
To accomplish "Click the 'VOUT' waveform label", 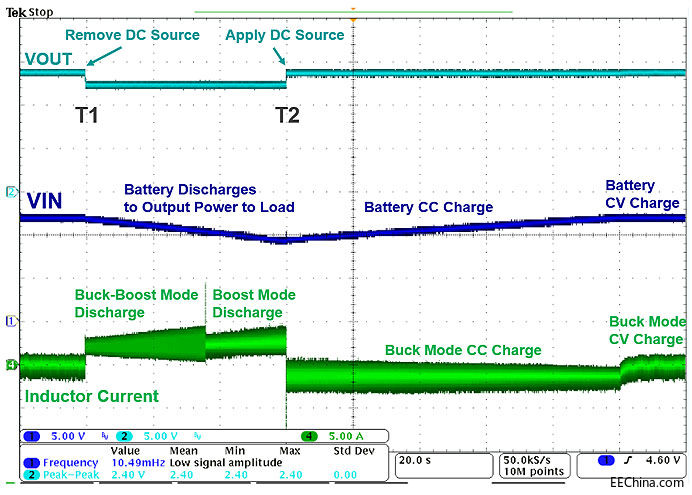I will [49, 59].
